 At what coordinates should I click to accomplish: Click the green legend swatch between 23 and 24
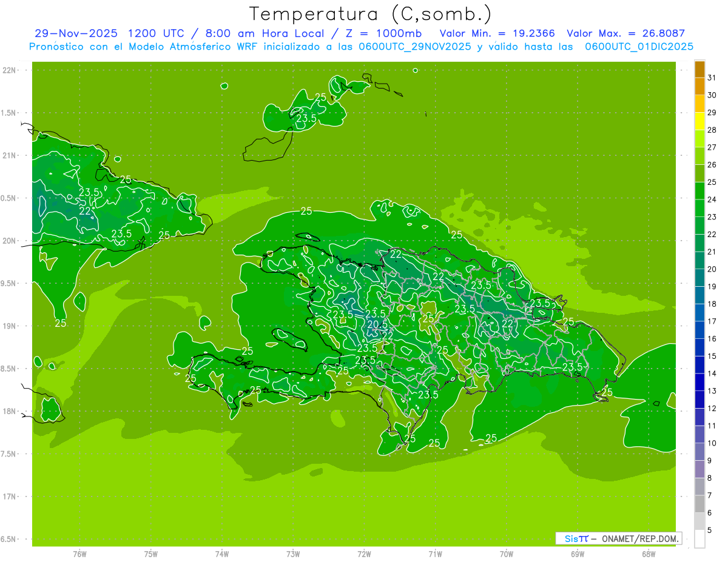[x=699, y=209]
